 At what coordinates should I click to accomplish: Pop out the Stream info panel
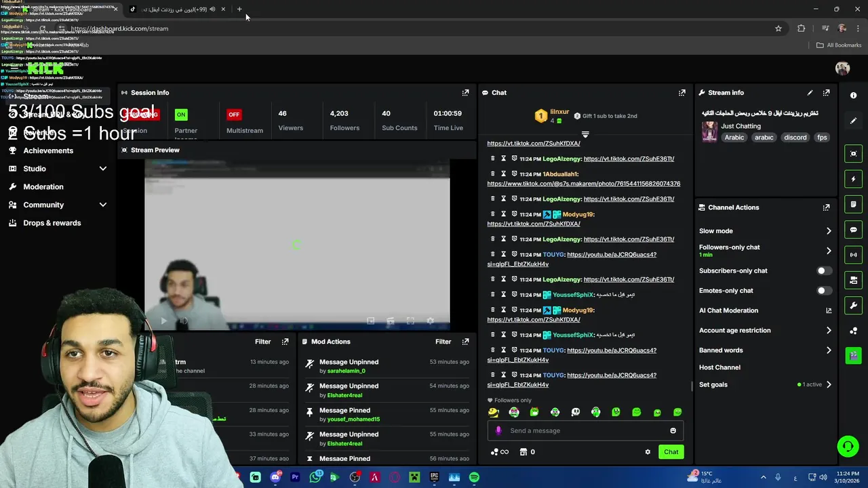click(826, 93)
